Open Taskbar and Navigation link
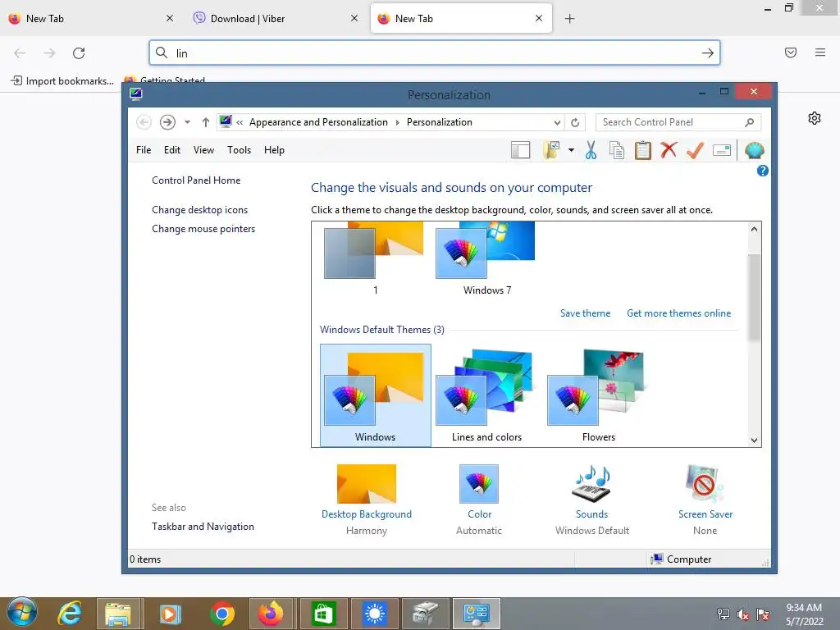 [x=203, y=527]
